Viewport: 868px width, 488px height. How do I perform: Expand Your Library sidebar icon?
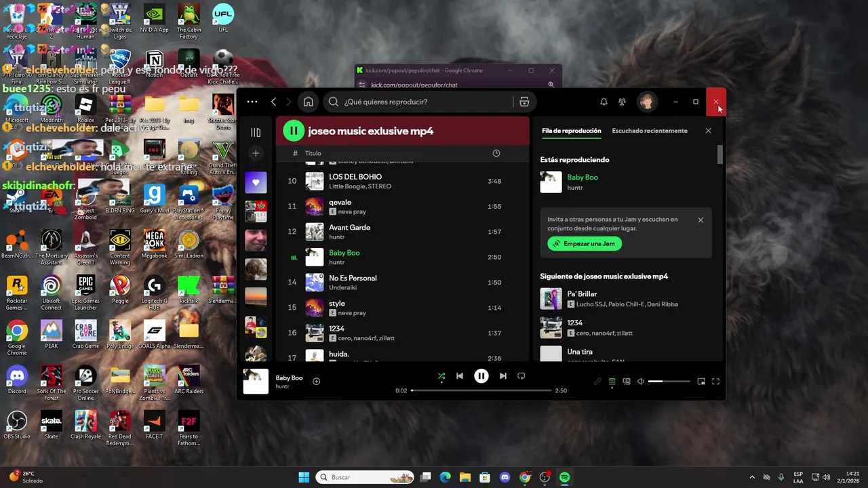click(256, 132)
